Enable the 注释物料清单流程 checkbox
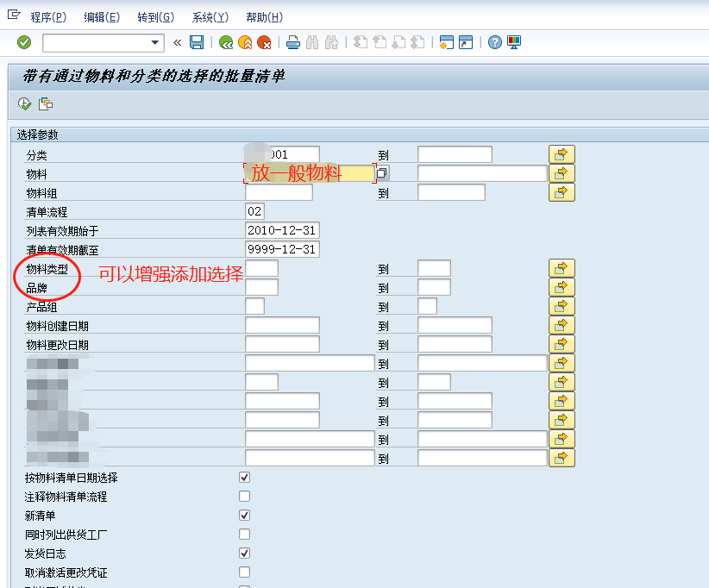 (244, 496)
